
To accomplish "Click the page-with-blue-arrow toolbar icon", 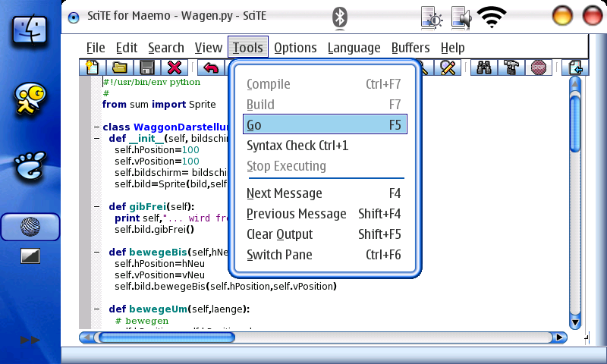I will 576,67.
